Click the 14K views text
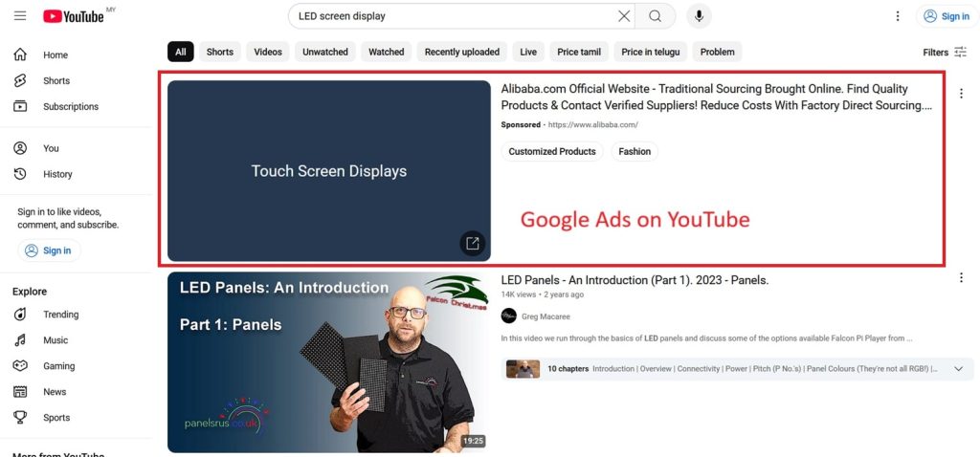 (x=519, y=294)
